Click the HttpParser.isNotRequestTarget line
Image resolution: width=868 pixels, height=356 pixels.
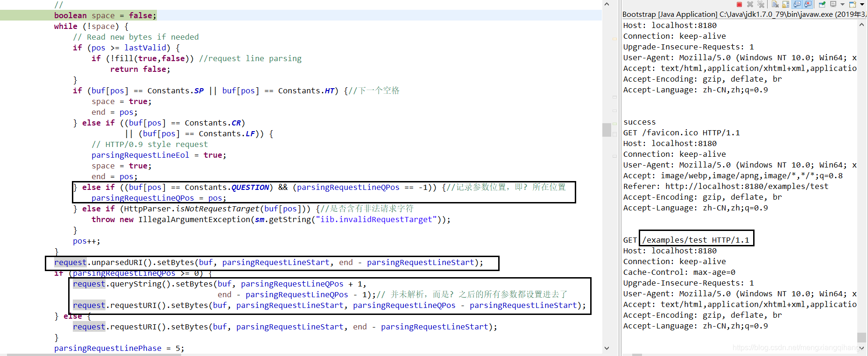pos(243,209)
